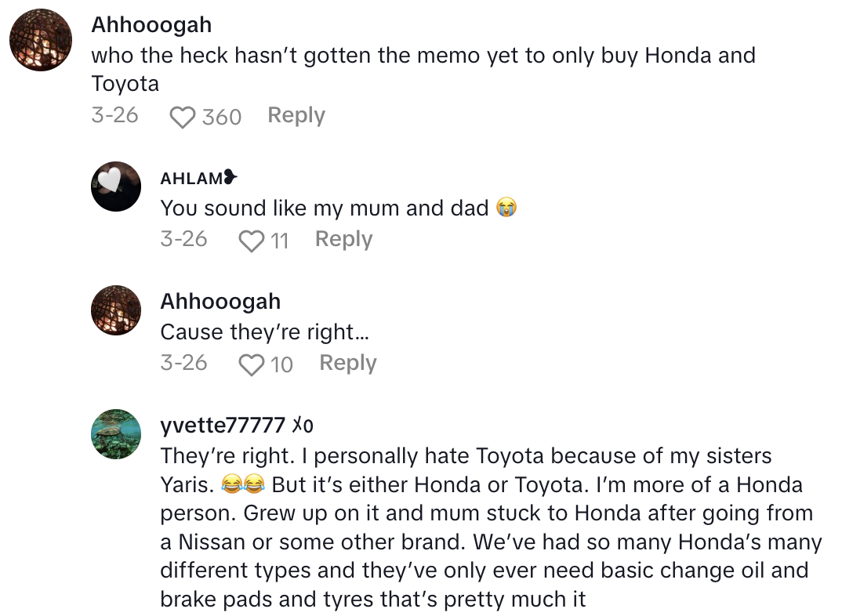Reply to the Honda and Toyota memo comment
The width and height of the screenshot is (842, 616).
pos(296,116)
